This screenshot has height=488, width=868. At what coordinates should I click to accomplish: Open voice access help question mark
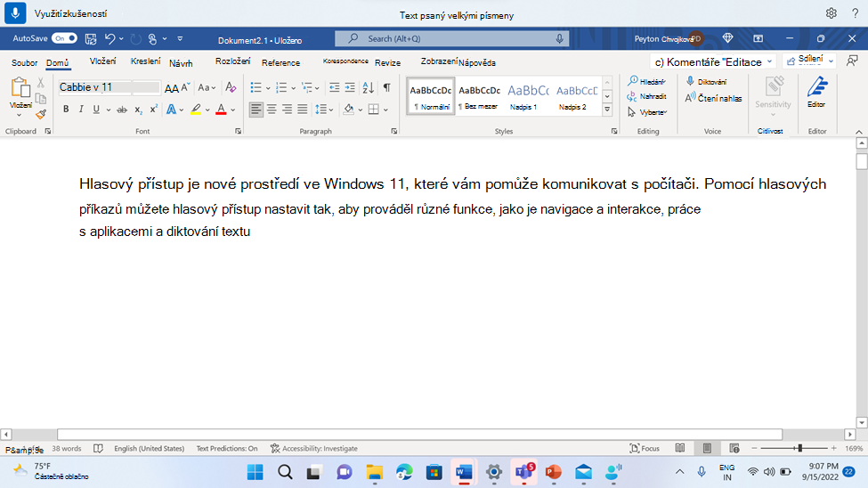(856, 13)
